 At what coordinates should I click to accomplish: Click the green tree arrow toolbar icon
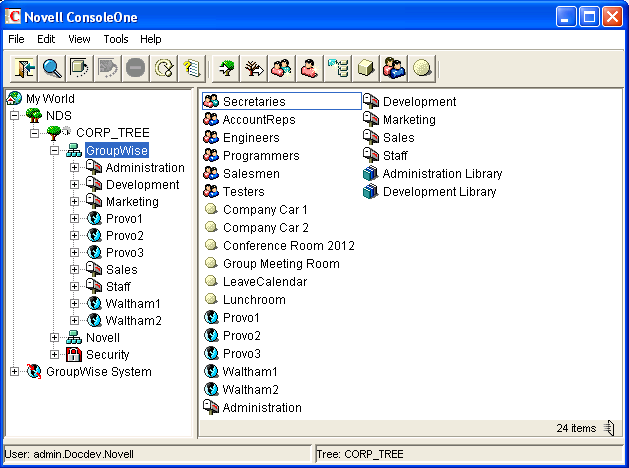tap(226, 68)
